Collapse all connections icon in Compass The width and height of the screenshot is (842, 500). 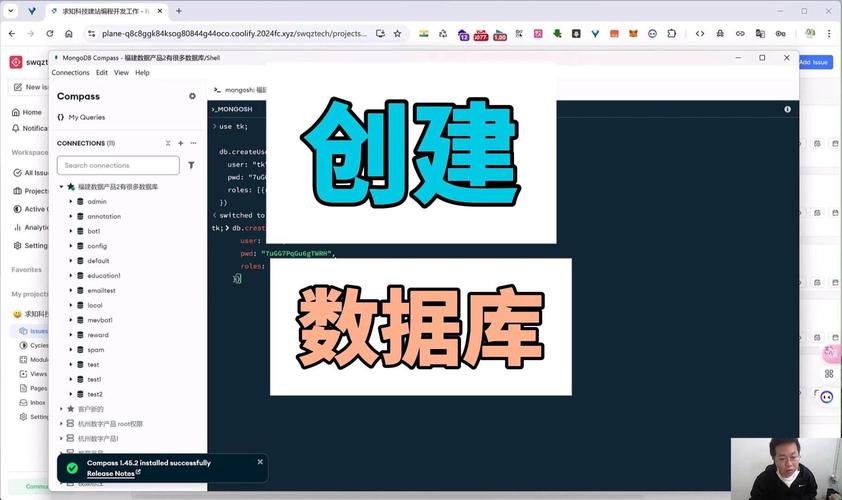coord(168,143)
